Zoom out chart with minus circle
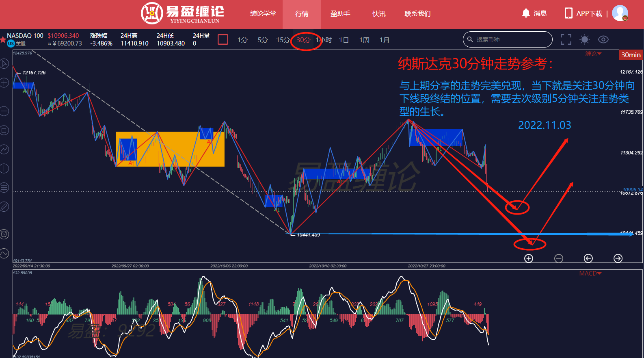The image size is (644, 358). click(x=559, y=258)
